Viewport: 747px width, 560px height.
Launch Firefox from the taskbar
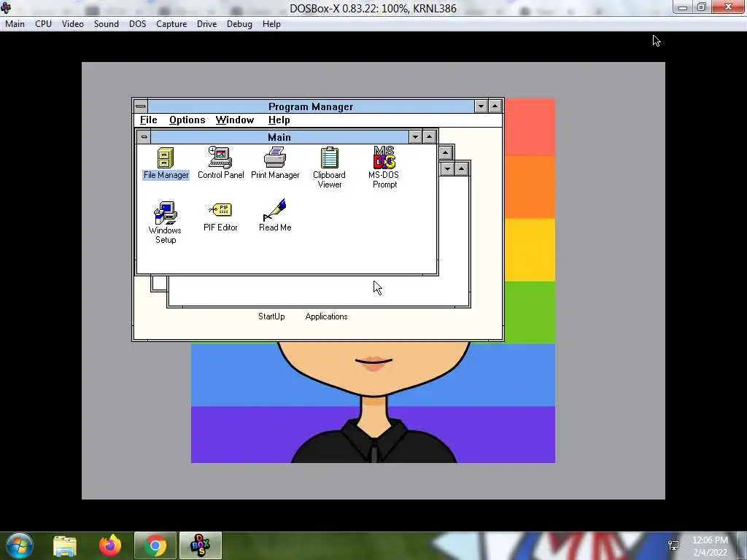(110, 545)
